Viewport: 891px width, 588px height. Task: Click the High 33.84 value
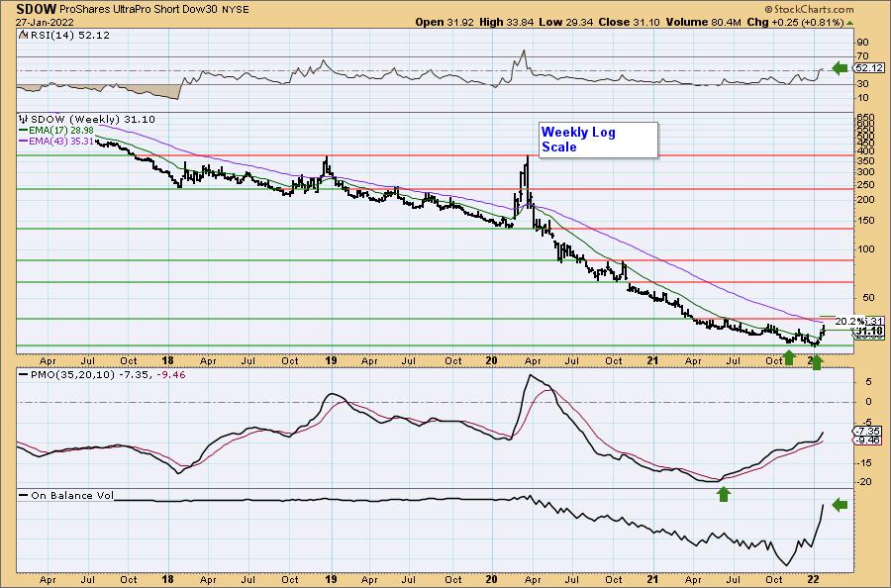(506, 22)
